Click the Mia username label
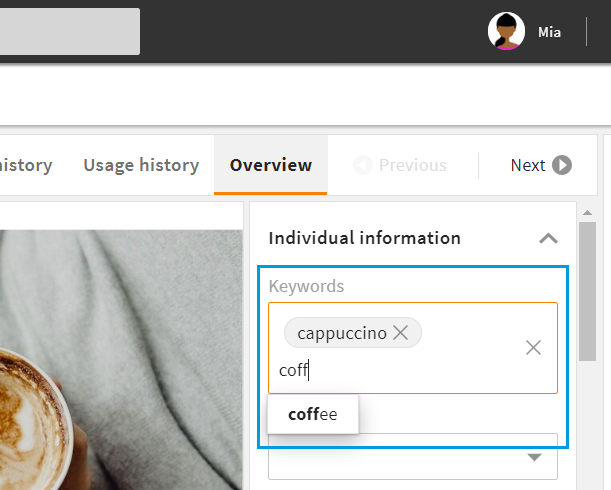Viewport: 611px width, 490px height. pos(549,32)
